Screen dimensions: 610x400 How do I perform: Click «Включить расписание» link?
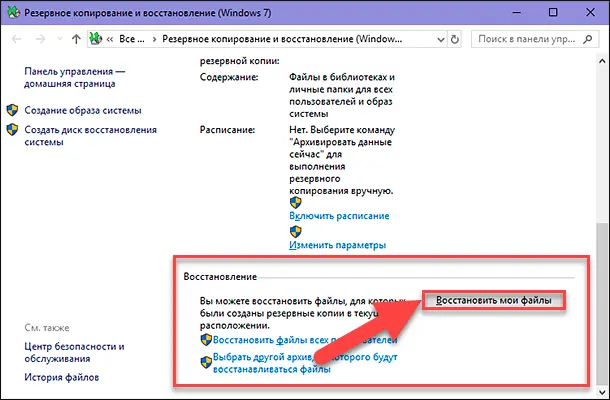click(339, 216)
